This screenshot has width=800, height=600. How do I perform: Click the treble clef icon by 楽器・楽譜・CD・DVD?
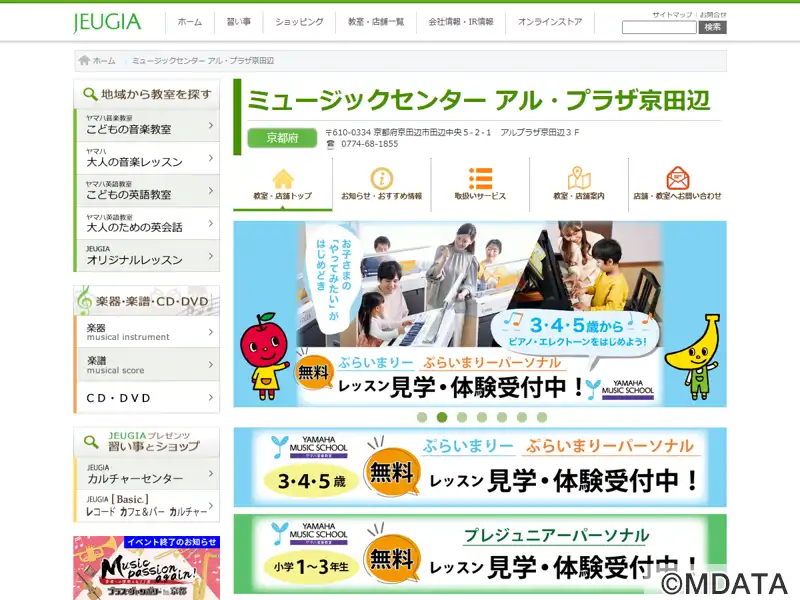coord(84,301)
